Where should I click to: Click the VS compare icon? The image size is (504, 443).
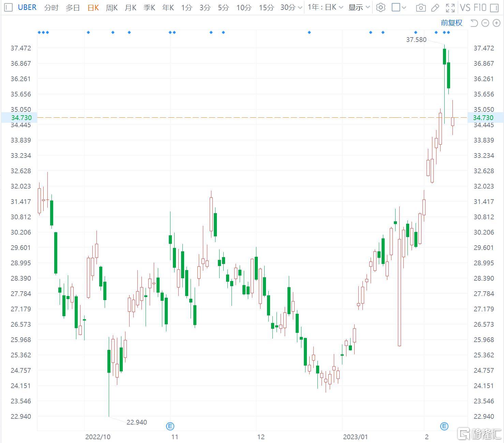465,8
